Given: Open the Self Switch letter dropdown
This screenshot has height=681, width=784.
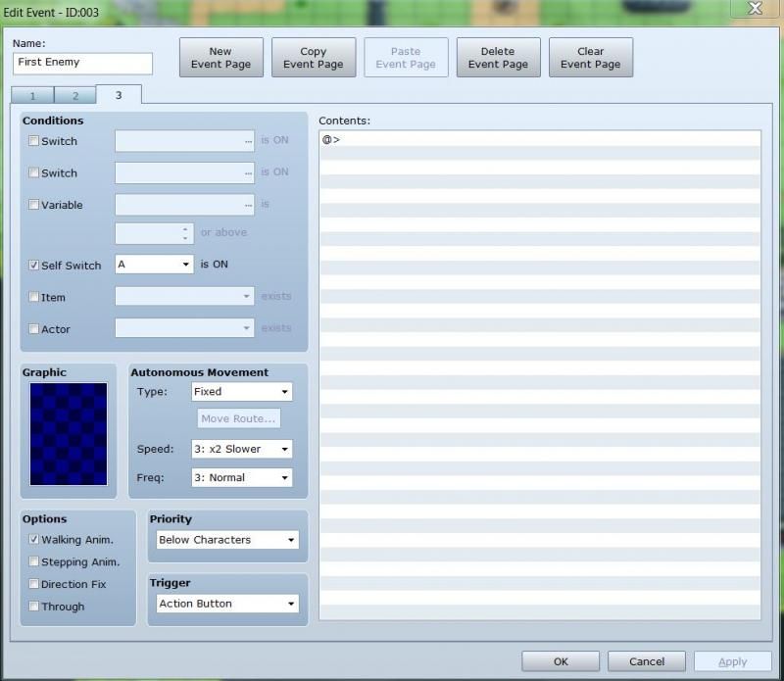Looking at the screenshot, I should (x=154, y=265).
